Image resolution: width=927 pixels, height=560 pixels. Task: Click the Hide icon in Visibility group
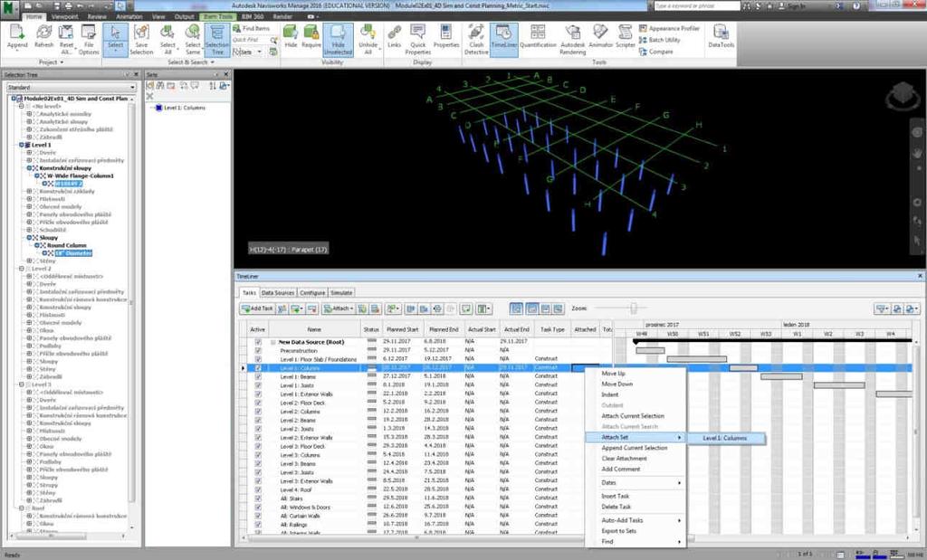[291, 36]
